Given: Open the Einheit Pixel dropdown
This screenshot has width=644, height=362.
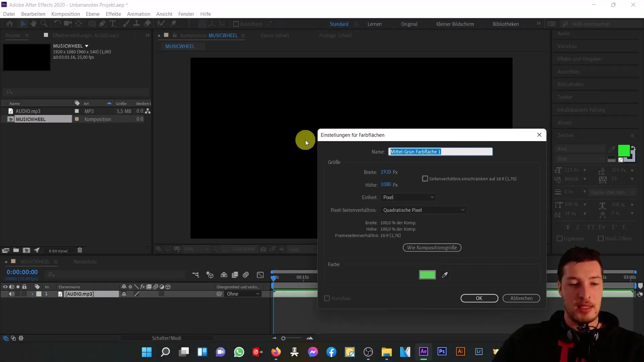Looking at the screenshot, I should pyautogui.click(x=408, y=197).
